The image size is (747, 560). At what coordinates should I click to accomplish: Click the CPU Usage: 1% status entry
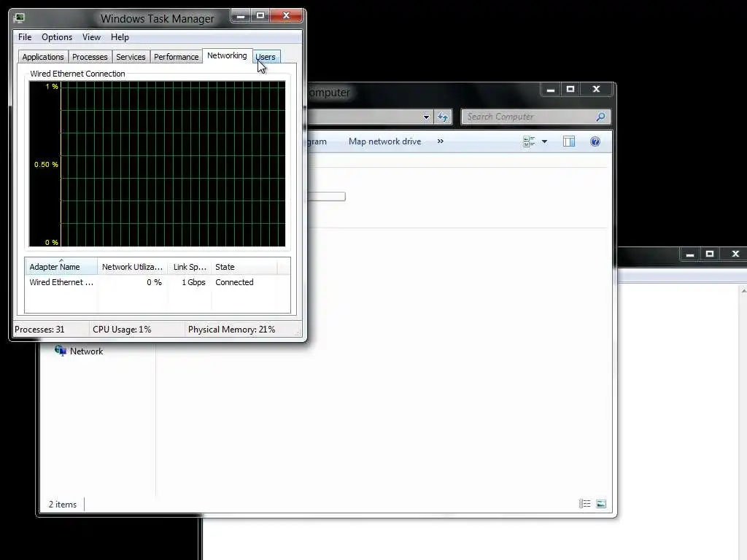pos(122,330)
